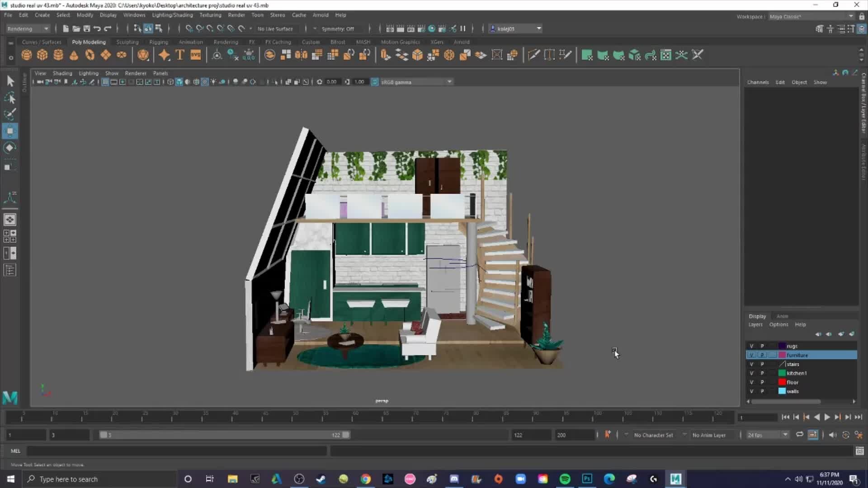Toggle visibility of the rugs layer
Viewport: 868px width, 488px height.
coord(752,346)
